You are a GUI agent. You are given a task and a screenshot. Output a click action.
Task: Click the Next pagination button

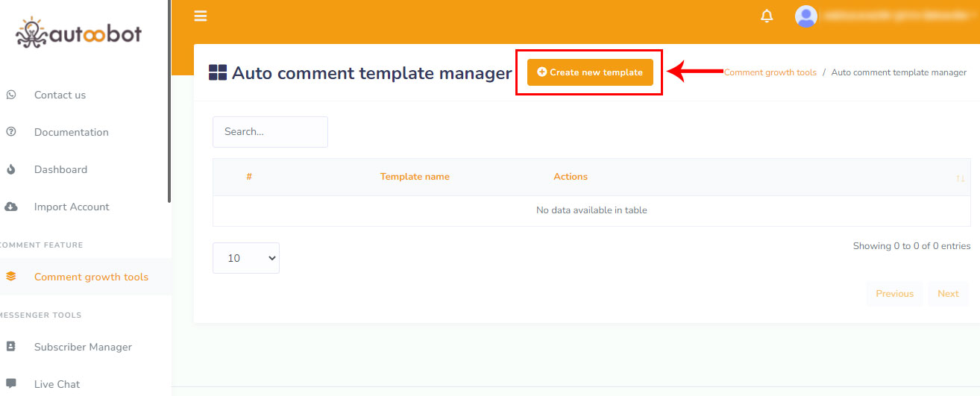tap(948, 294)
